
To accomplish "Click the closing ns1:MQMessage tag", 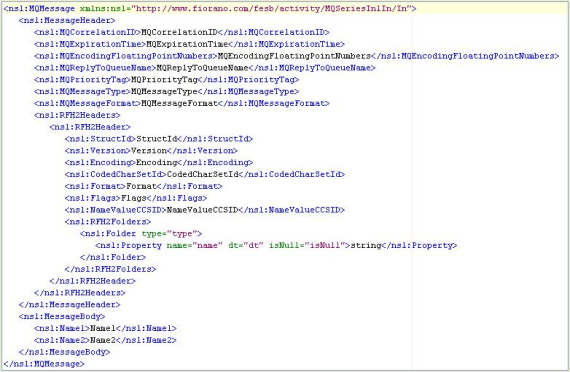I will 44,364.
